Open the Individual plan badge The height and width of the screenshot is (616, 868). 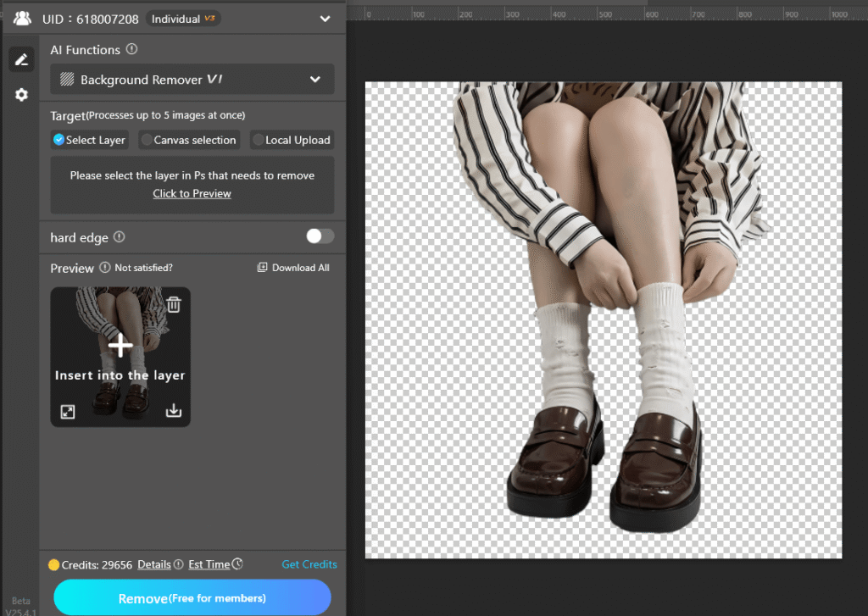182,17
